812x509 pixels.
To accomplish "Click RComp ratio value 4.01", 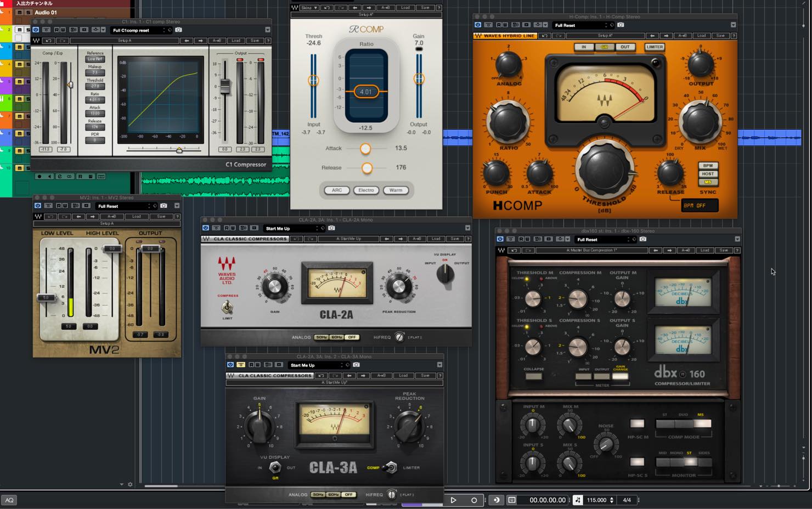I will [x=366, y=92].
